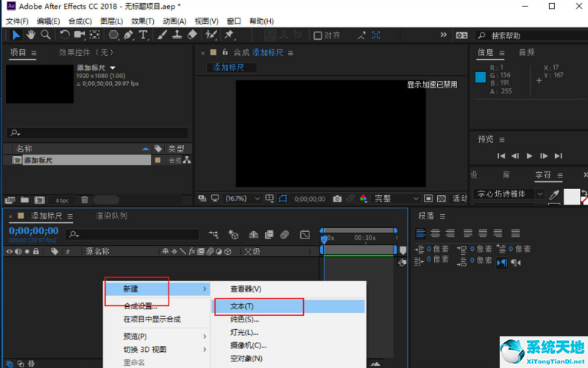Viewport: 588px width, 368px height.
Task: Select the Shape polygon tool
Action: coord(113,35)
